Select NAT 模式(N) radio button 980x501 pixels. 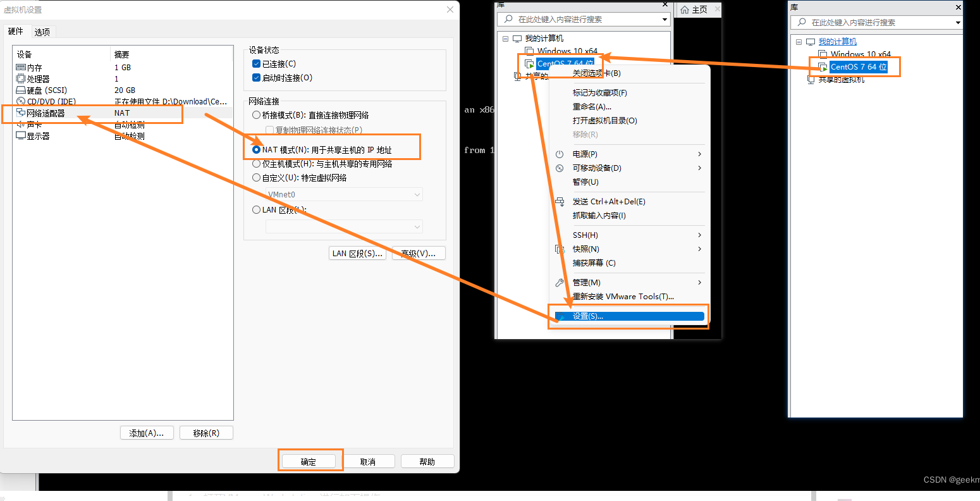tap(256, 150)
